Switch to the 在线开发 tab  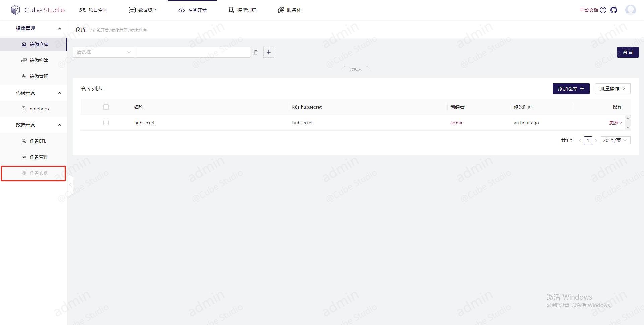pos(193,10)
